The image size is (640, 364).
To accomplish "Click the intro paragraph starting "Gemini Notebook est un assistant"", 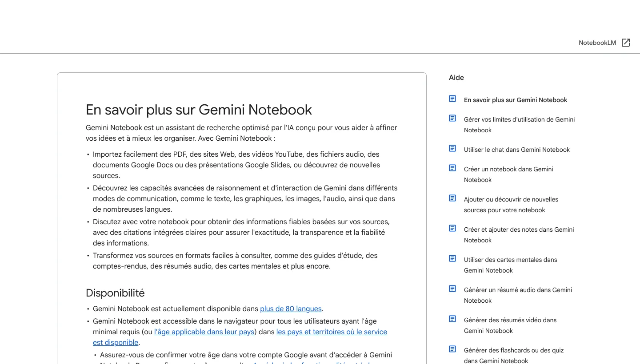I will click(x=241, y=133).
